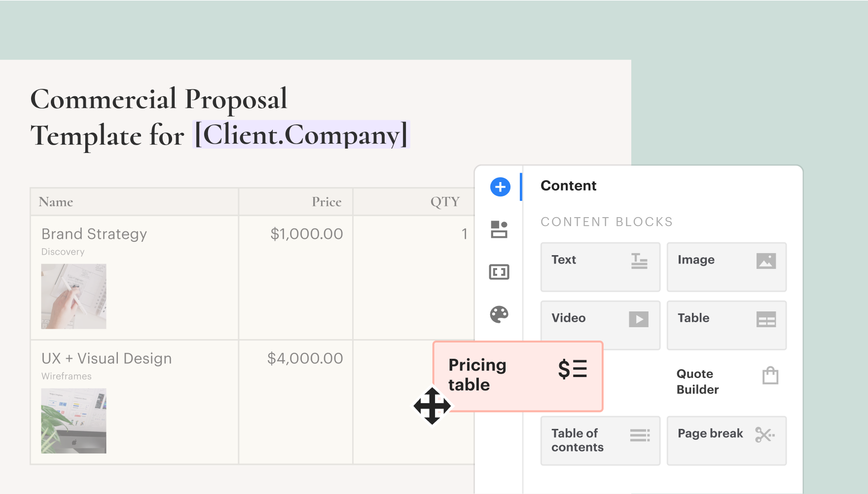
Task: Open the design theme palette icon
Action: tap(499, 314)
